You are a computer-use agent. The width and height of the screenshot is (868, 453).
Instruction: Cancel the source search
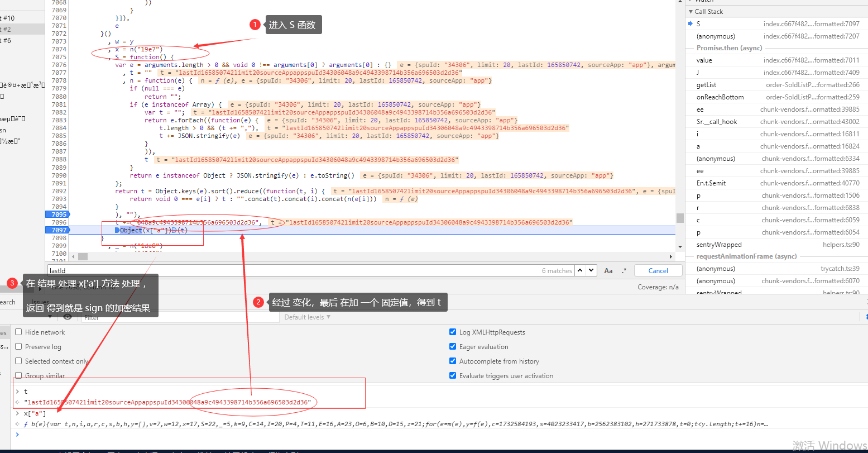click(658, 270)
